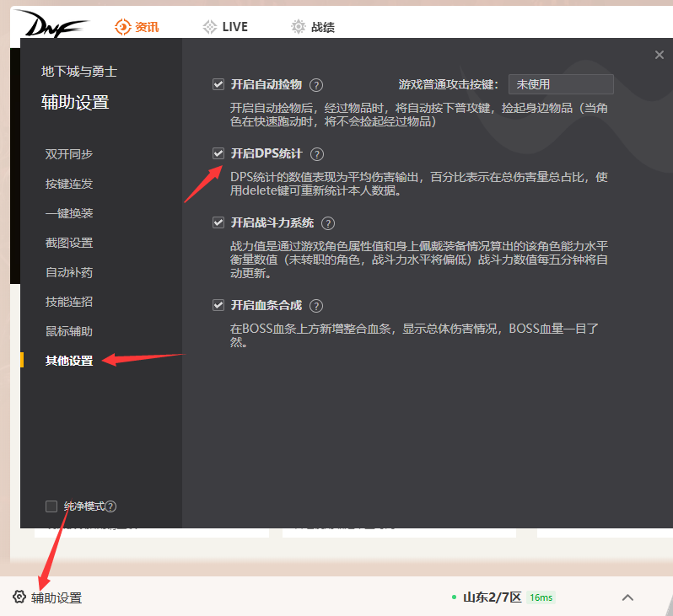Viewport: 673px width, 616px height.
Task: Click the 开启DPS统计 label text
Action: click(x=267, y=153)
